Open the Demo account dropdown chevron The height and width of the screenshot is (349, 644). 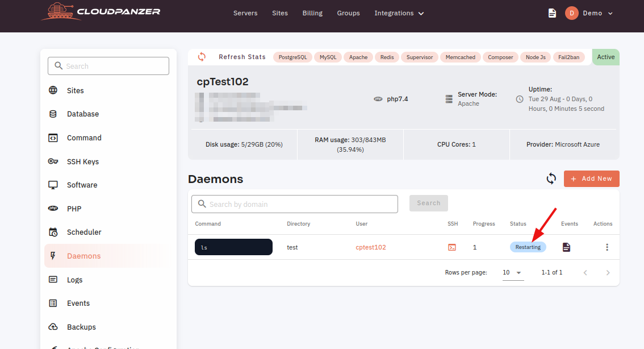[x=610, y=14]
